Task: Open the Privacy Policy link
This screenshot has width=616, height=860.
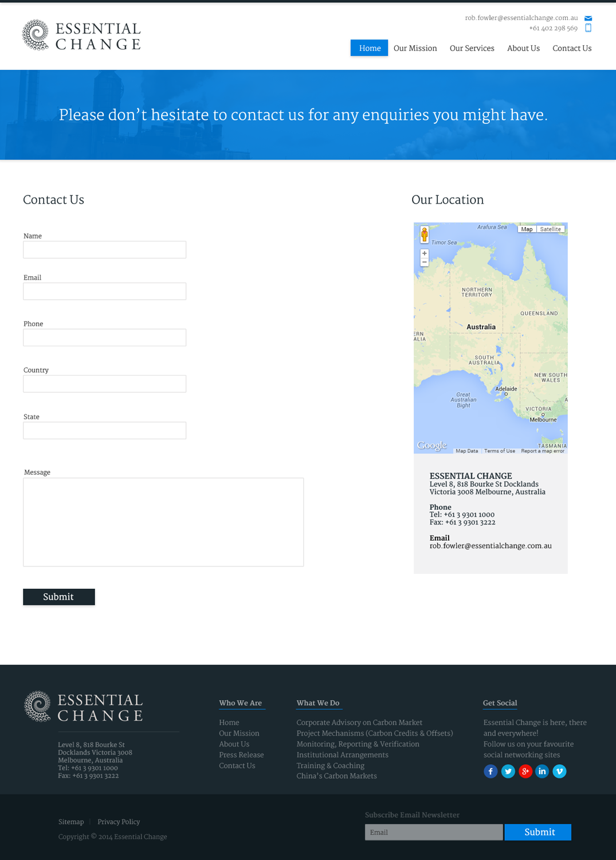Action: pyautogui.click(x=119, y=822)
